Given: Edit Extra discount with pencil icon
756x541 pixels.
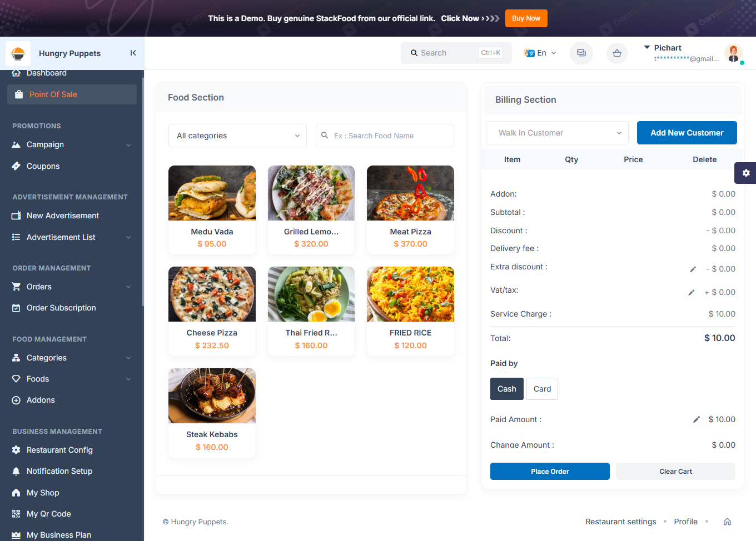Looking at the screenshot, I should [693, 269].
